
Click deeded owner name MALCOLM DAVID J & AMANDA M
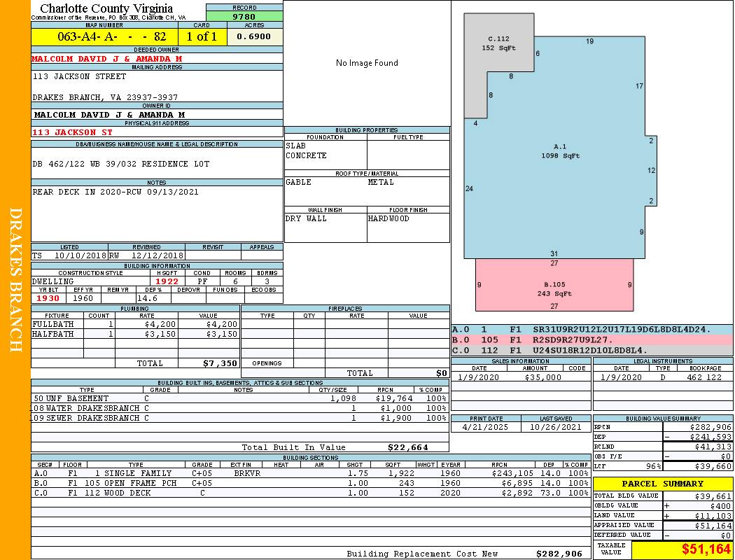coord(107,59)
